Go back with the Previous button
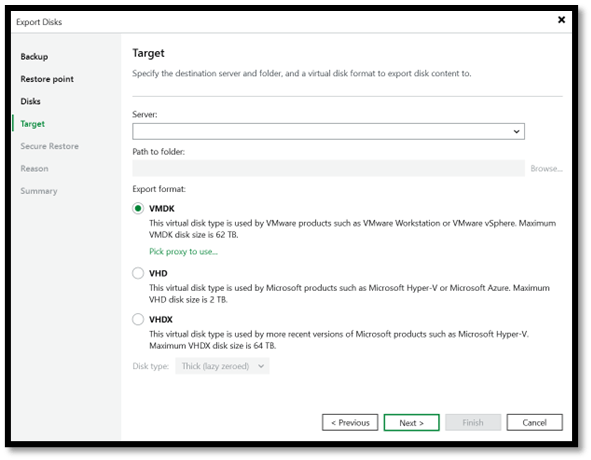The width and height of the screenshot is (591, 460). tap(350, 423)
